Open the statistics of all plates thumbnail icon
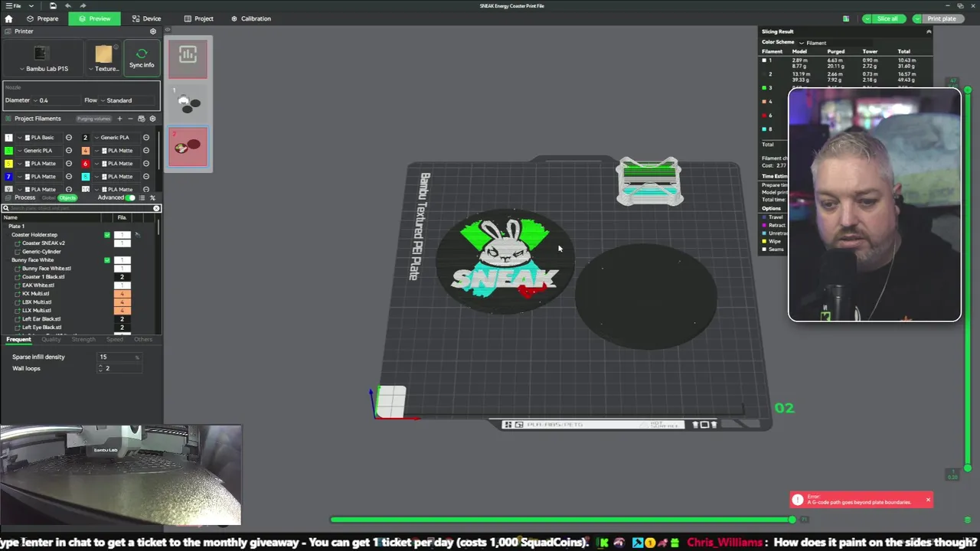 click(x=188, y=54)
